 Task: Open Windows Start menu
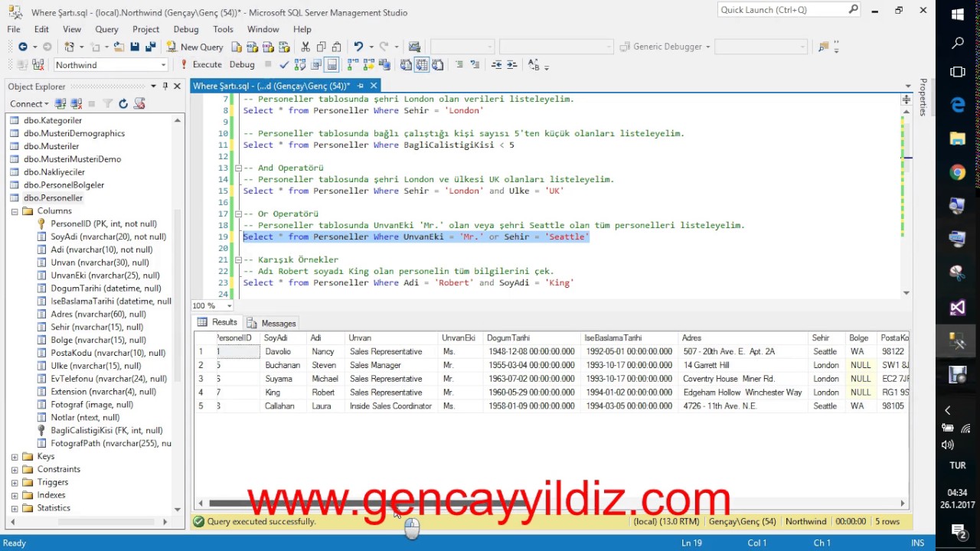pyautogui.click(x=958, y=14)
